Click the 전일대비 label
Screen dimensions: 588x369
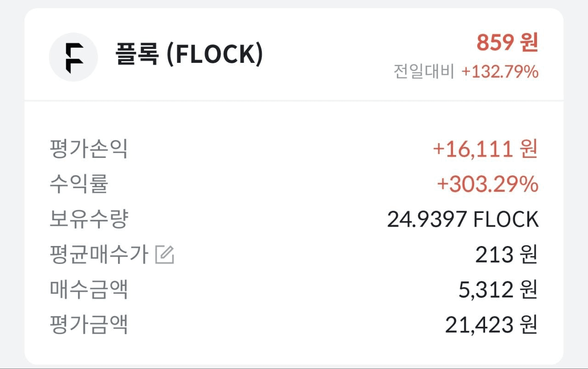(x=424, y=72)
